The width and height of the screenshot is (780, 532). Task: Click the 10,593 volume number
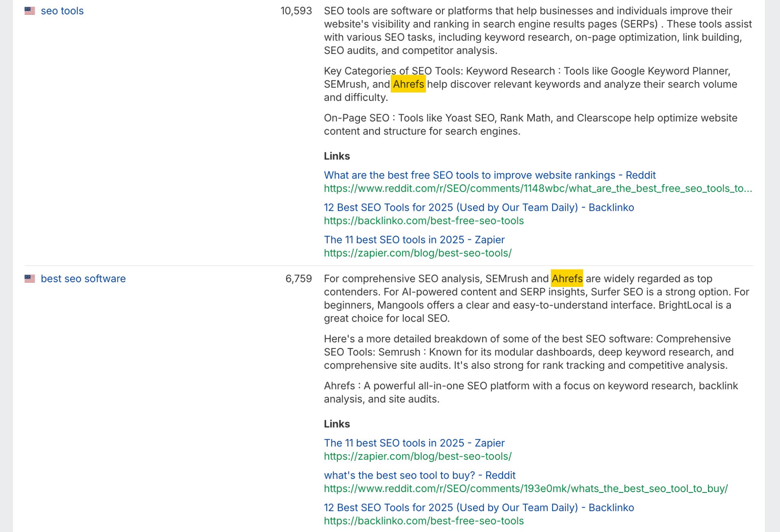click(x=296, y=11)
